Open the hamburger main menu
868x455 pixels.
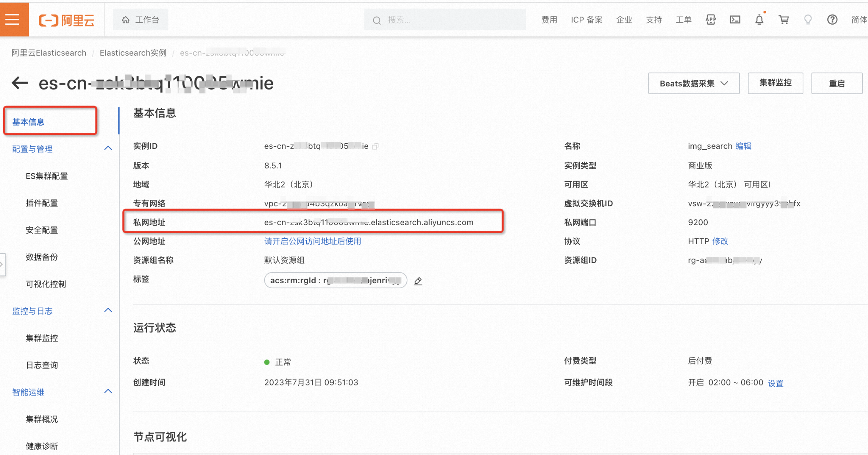[13, 20]
